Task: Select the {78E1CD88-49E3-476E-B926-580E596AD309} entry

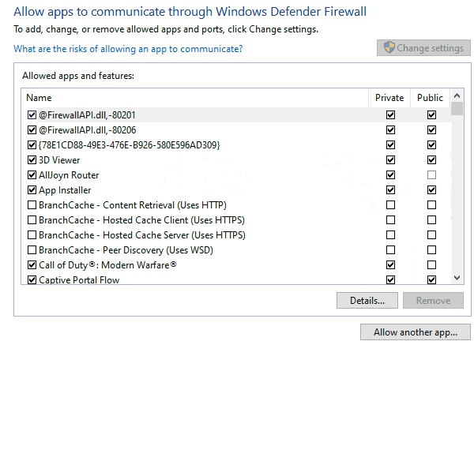Action: [129, 145]
